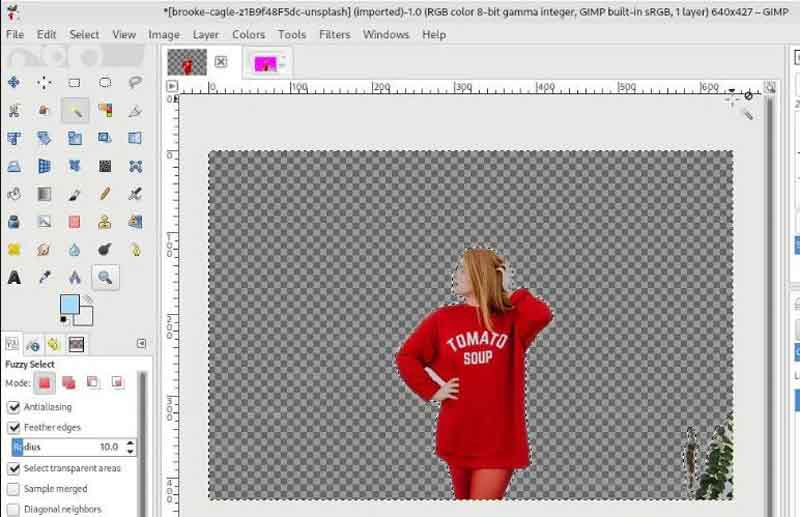This screenshot has height=517, width=800.
Task: Select the Alignment tool
Action: tap(44, 82)
